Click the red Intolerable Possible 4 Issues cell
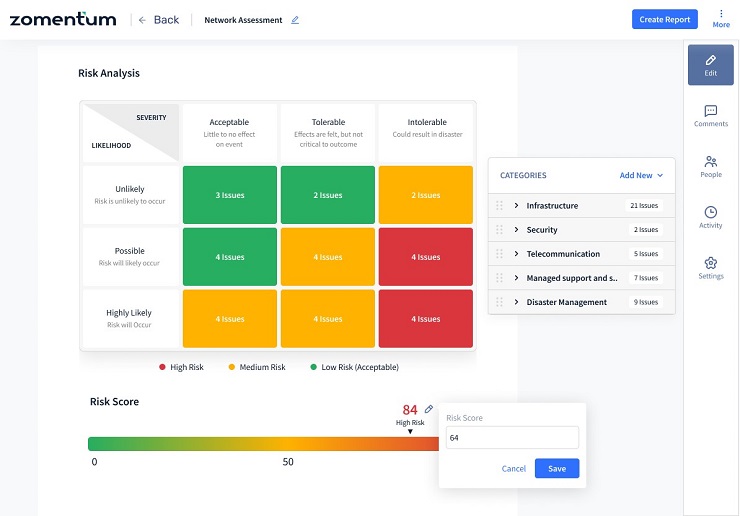 tap(427, 257)
